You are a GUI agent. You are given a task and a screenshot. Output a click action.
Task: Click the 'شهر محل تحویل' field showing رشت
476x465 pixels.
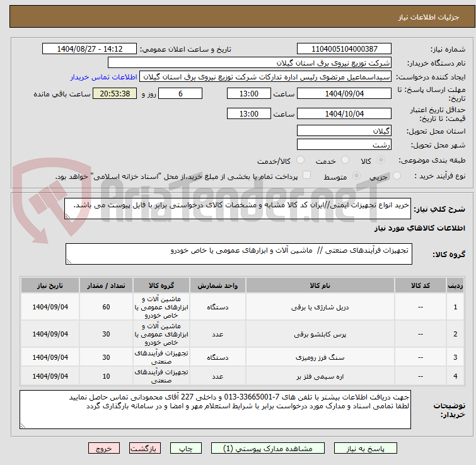tap(344, 144)
